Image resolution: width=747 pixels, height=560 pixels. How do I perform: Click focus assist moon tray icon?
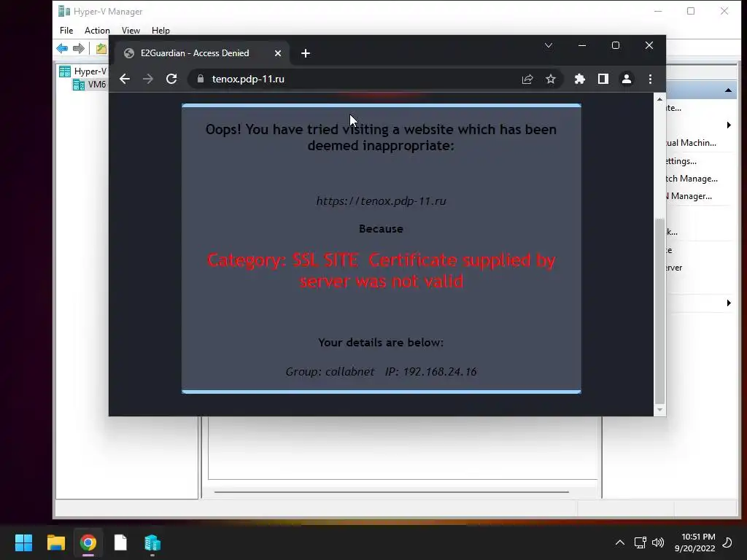click(727, 542)
